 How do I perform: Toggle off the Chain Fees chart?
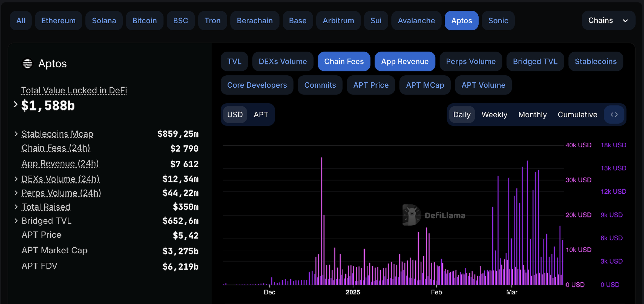tap(344, 62)
